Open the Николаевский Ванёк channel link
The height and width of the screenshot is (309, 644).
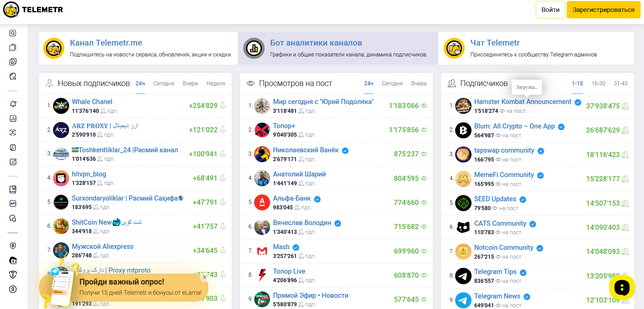[306, 150]
